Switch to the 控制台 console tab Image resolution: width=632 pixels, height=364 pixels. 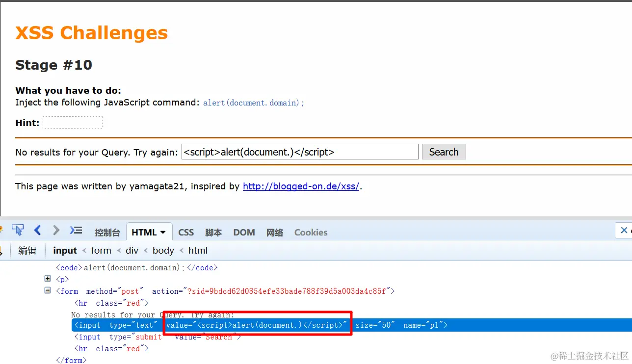[x=107, y=233]
